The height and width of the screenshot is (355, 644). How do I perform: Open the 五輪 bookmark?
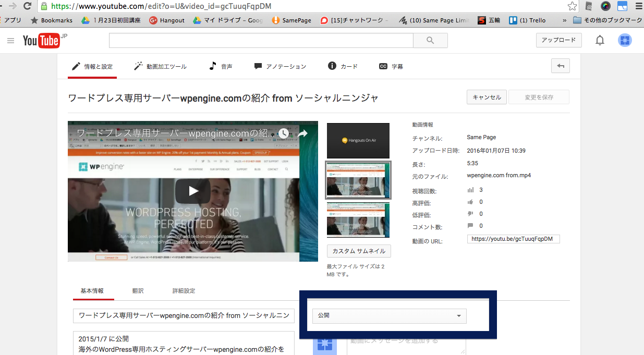click(490, 20)
